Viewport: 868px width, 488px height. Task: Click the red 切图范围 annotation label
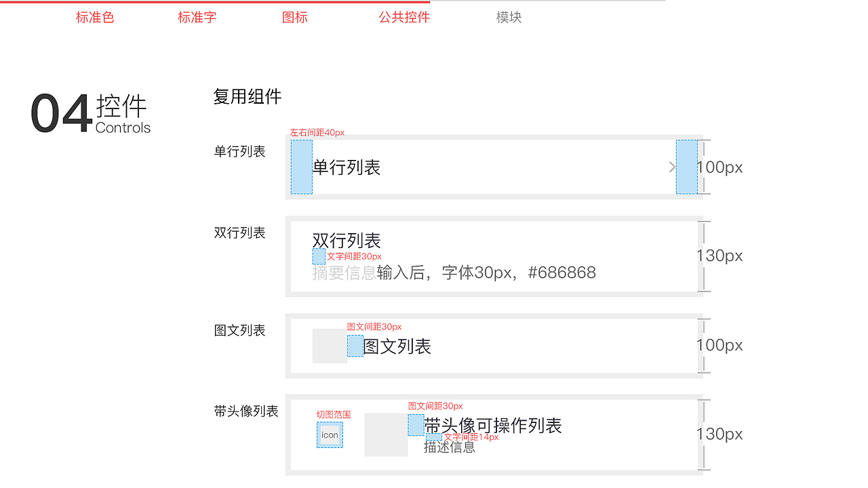pyautogui.click(x=334, y=414)
